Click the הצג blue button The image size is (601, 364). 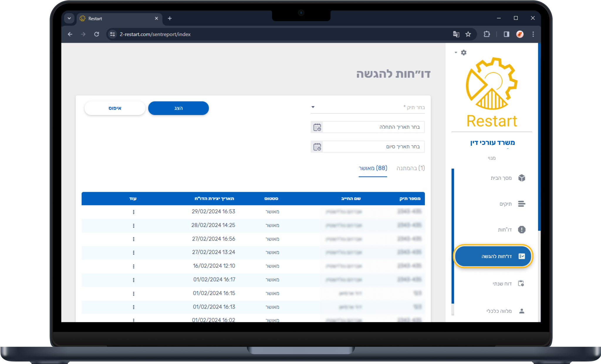(178, 108)
